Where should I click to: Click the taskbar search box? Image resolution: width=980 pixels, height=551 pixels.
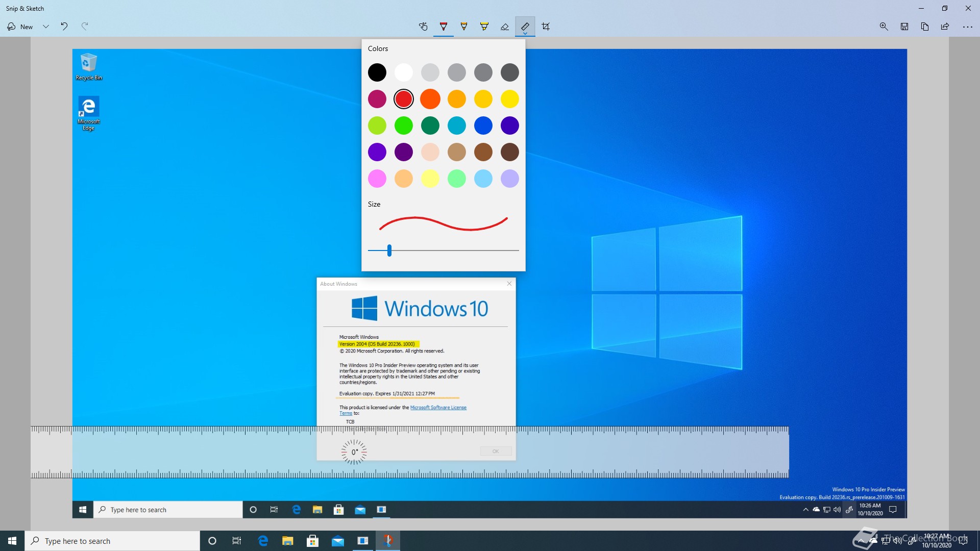click(x=112, y=541)
